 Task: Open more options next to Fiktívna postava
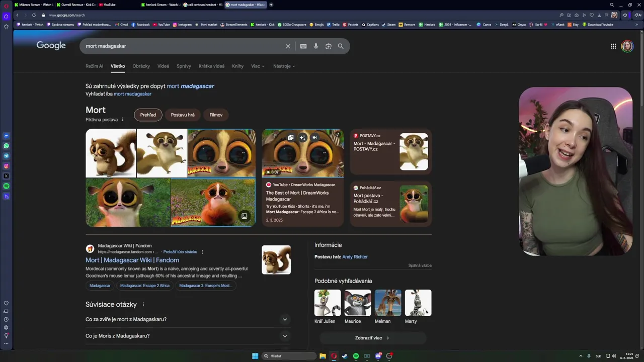coord(123,120)
